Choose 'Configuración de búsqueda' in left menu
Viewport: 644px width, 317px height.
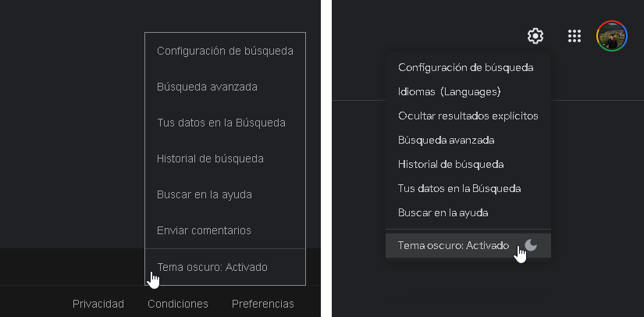point(225,51)
